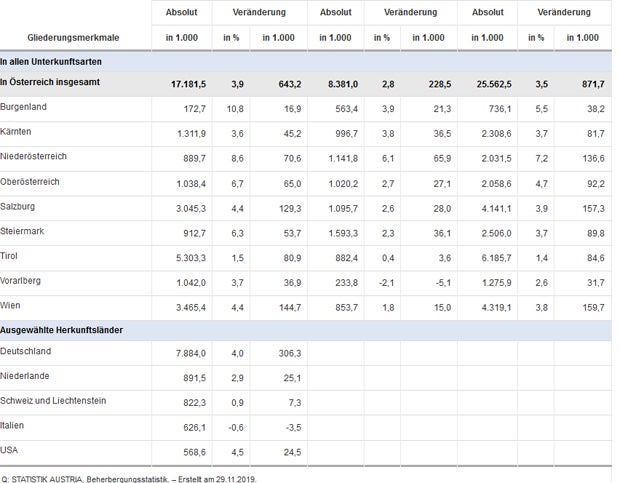620x483 pixels.
Task: Click the Kärnten row label
Action: (21, 131)
